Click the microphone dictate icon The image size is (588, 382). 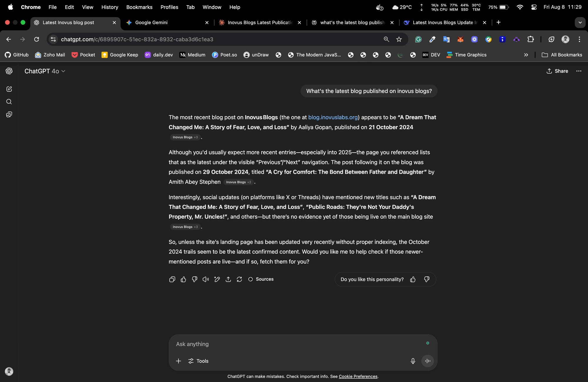(x=413, y=361)
